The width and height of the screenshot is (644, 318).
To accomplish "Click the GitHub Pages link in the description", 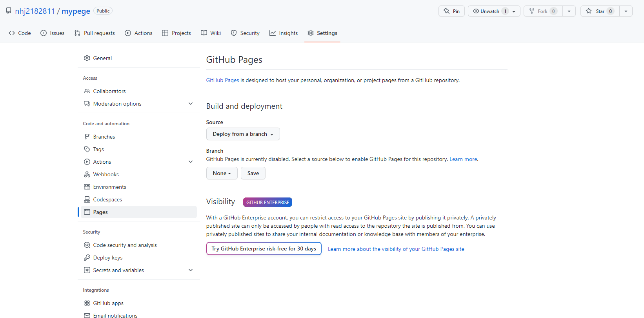I will (x=223, y=80).
